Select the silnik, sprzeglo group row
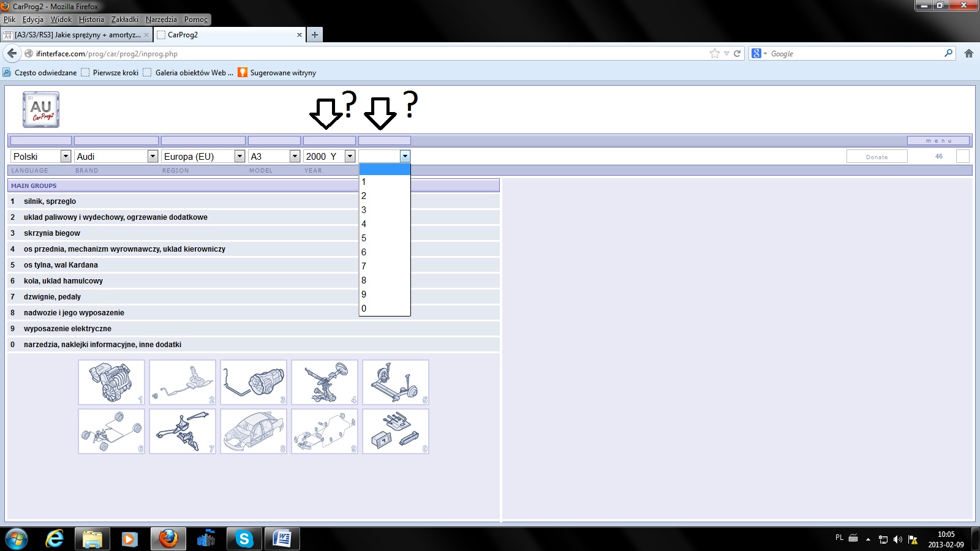This screenshot has height=551, width=980. pyautogui.click(x=254, y=201)
